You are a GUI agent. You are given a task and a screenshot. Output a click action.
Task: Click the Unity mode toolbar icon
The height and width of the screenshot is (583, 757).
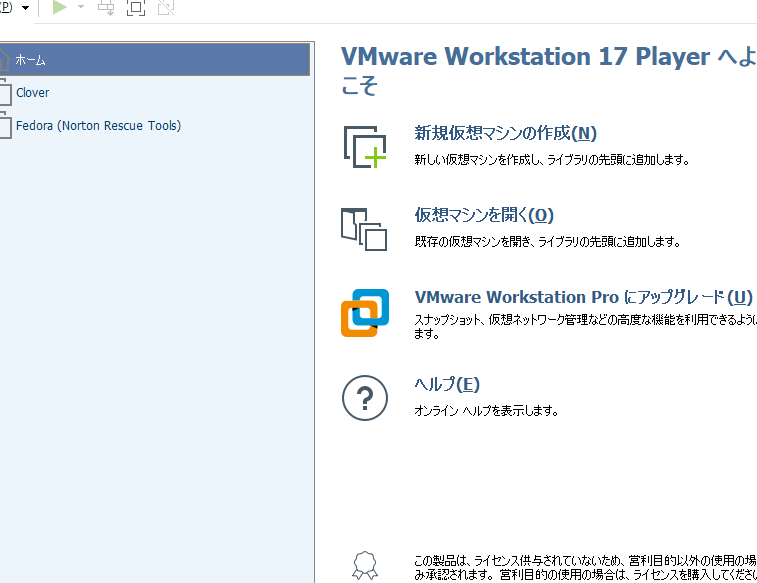point(166,7)
